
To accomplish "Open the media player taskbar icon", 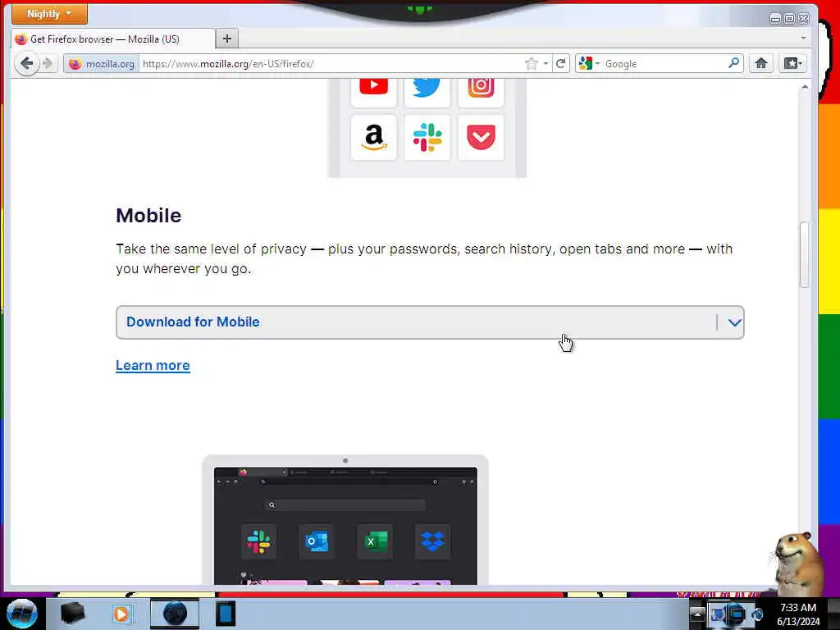I will coord(121,614).
